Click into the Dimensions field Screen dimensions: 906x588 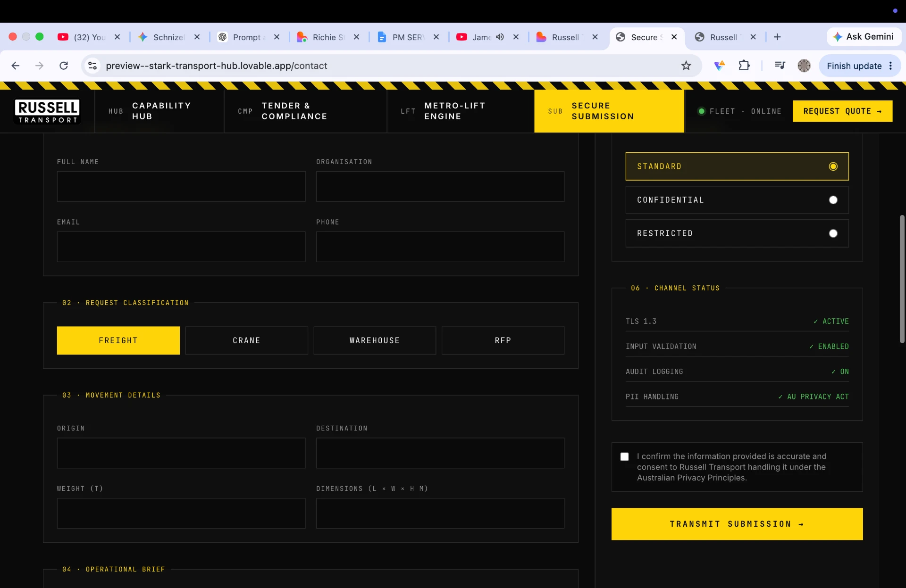click(x=440, y=513)
